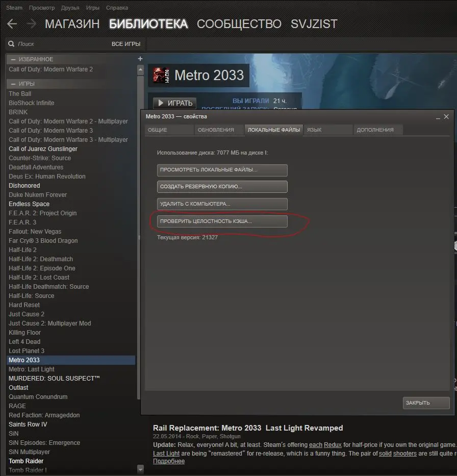Select Outlast in game list
This screenshot has height=476, width=457.
(18, 388)
